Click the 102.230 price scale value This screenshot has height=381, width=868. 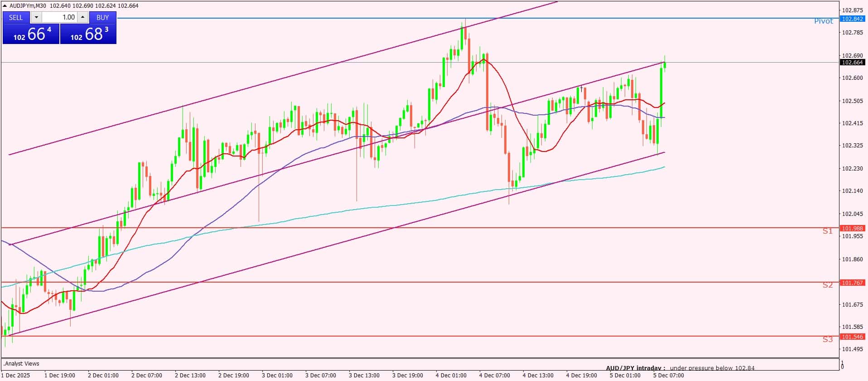tap(852, 168)
